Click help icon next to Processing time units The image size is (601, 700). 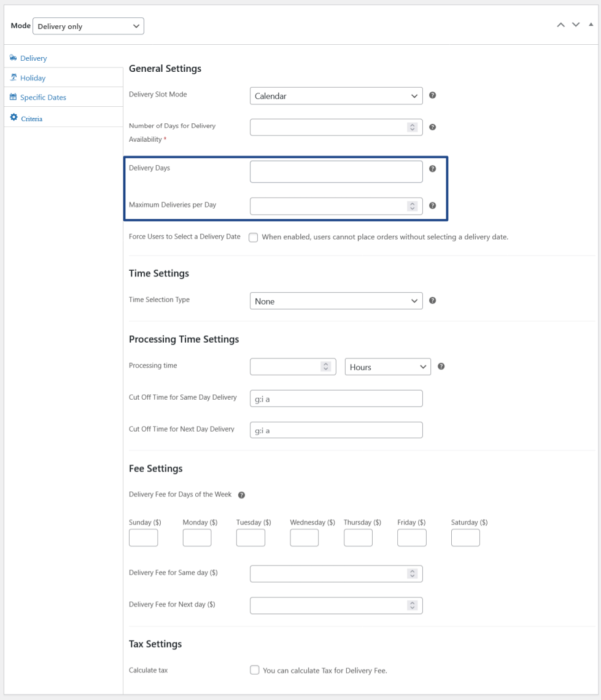[x=441, y=367]
